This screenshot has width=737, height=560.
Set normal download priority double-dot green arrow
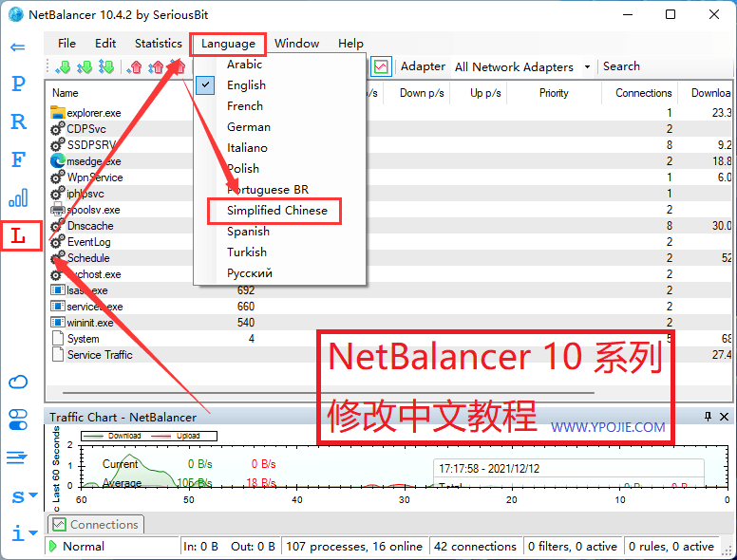[85, 67]
